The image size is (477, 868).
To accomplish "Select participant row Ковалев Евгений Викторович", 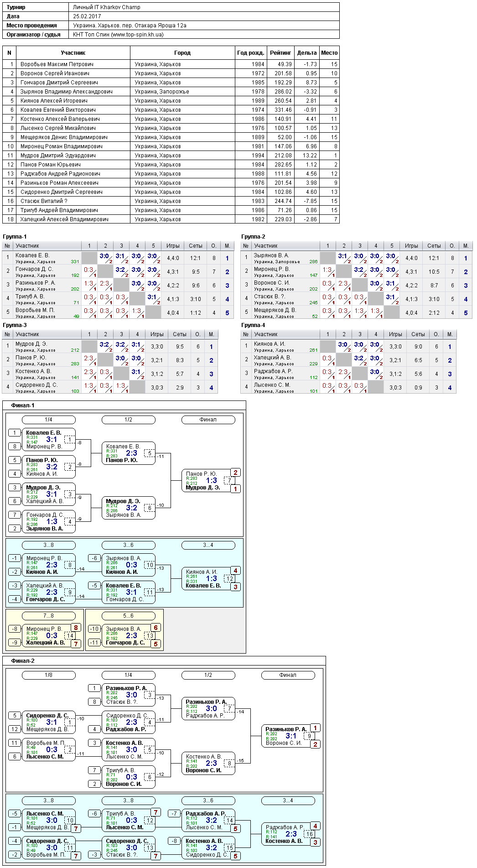I will (x=171, y=110).
